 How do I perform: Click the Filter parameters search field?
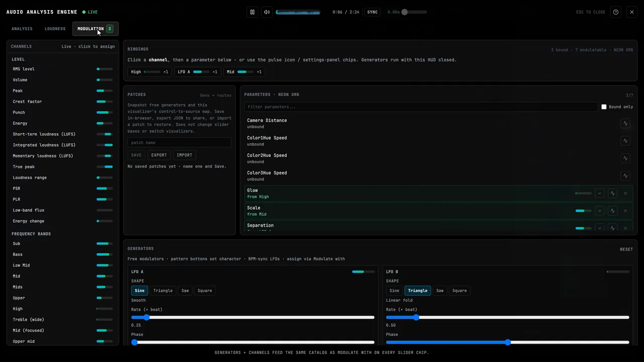pos(421,107)
